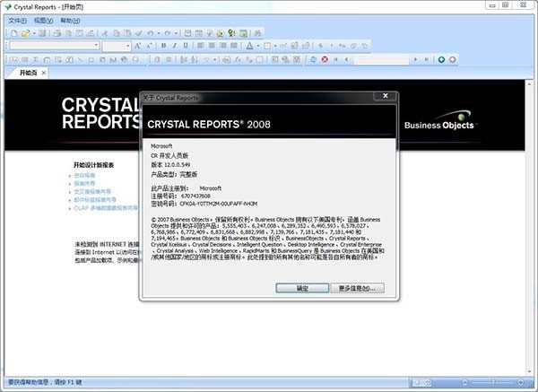Toggle Align Center

tap(212, 46)
